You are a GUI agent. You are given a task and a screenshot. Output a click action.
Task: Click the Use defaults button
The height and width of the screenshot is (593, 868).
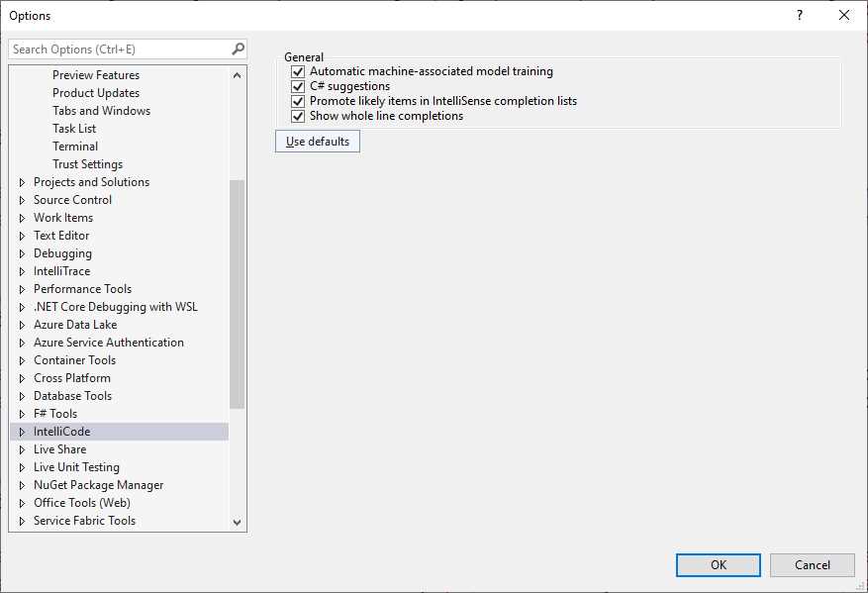[x=317, y=141]
